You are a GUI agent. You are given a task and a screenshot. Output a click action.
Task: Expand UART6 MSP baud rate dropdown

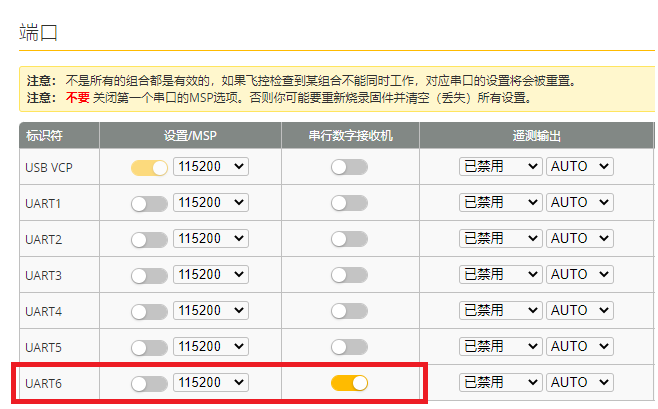point(210,383)
